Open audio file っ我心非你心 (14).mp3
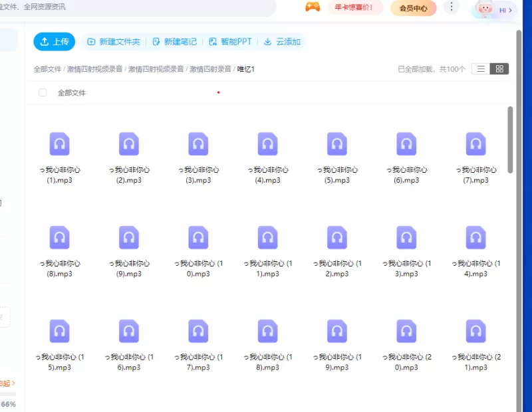 [476, 252]
